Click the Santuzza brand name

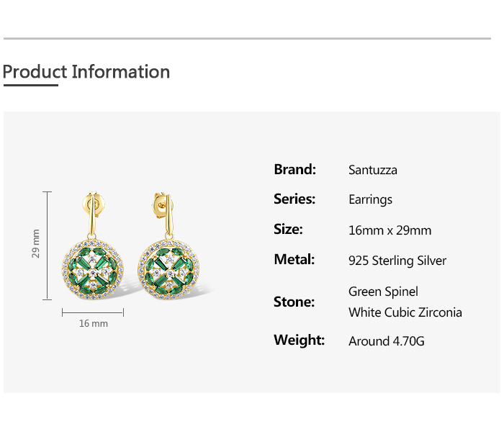click(372, 171)
